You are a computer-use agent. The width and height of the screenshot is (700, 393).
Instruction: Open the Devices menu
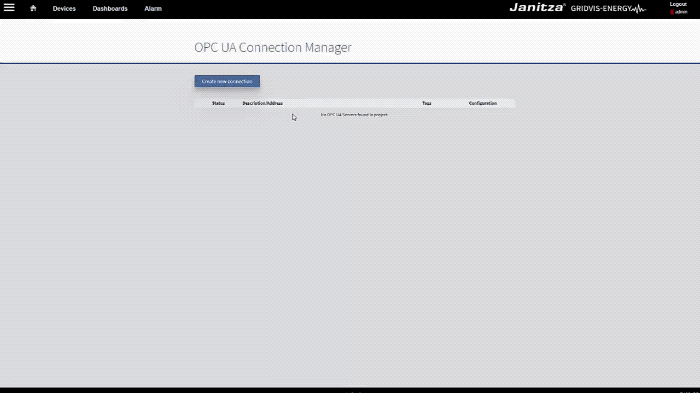[64, 8]
